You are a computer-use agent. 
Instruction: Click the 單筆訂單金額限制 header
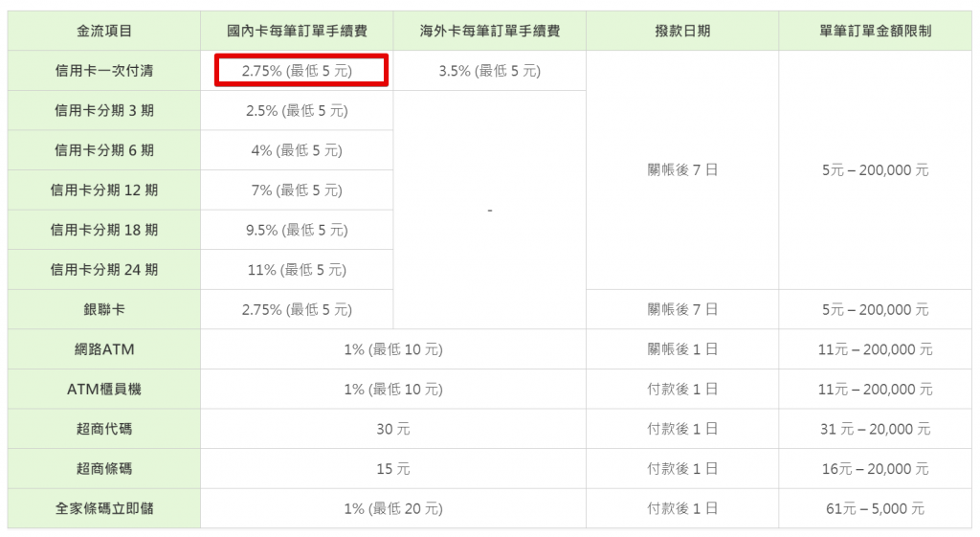pos(875,31)
